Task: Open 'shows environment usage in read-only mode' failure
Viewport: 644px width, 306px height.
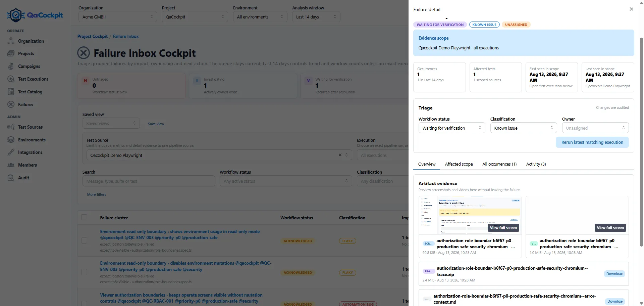Action: coord(180,234)
